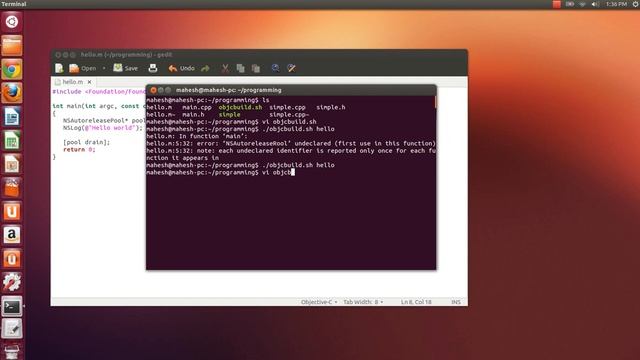Open the network indicator menu

pyautogui.click(x=582, y=4)
